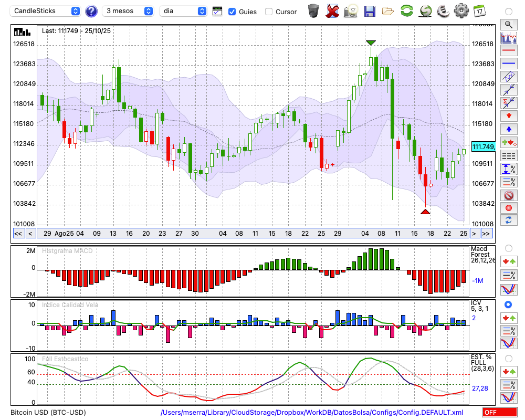
Task: Uncheck the Guies checkbox
Action: pos(232,12)
